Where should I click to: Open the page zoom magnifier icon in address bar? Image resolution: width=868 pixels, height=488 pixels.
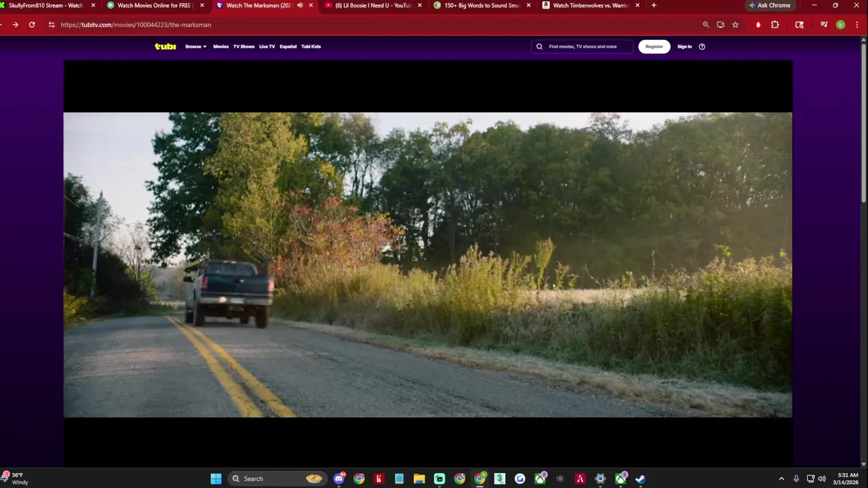click(705, 24)
